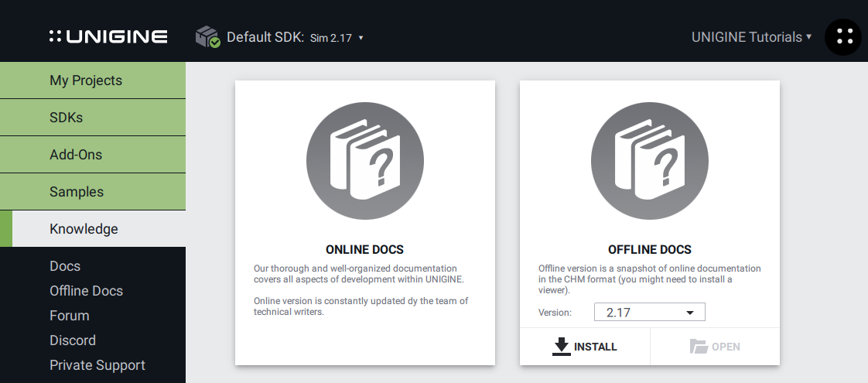
Task: Open the Docs link in sidebar
Action: click(65, 266)
